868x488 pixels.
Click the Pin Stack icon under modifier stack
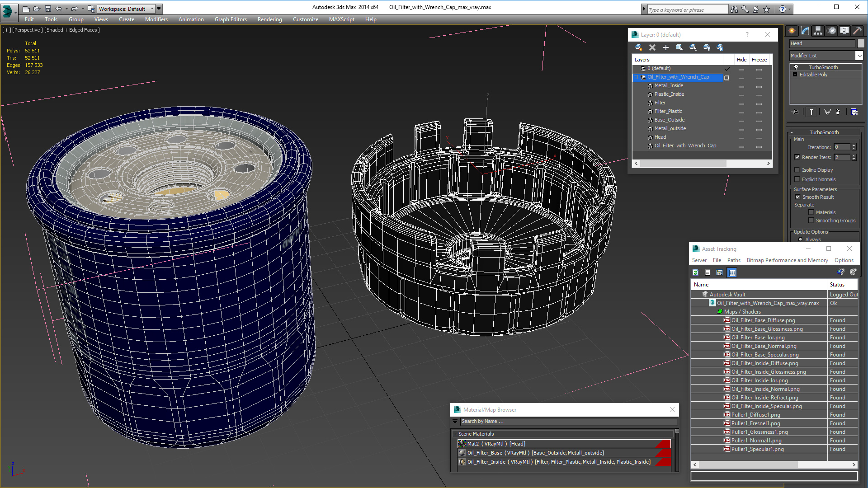[796, 112]
